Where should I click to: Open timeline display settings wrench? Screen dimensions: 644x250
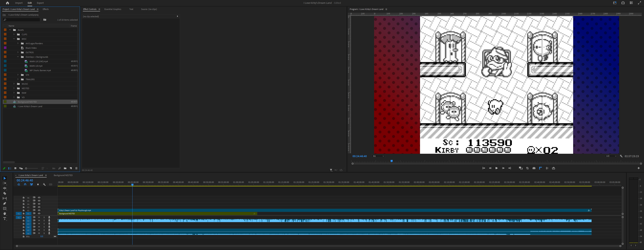point(44,185)
